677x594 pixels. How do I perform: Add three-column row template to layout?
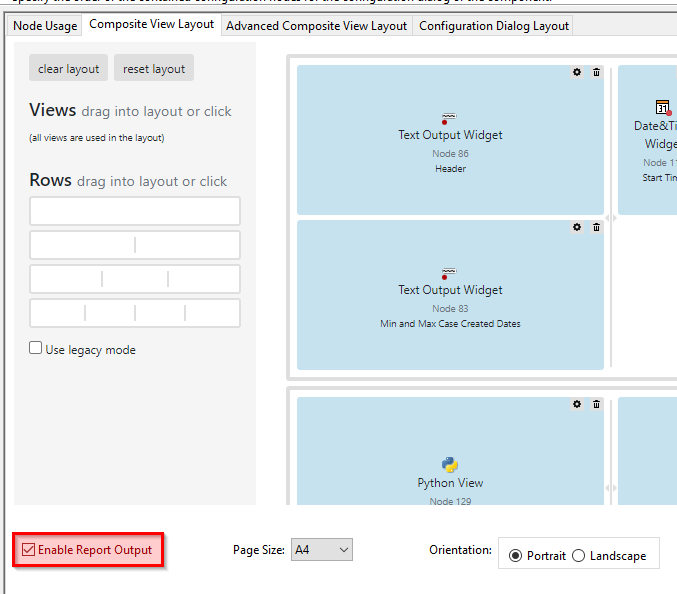coord(135,279)
